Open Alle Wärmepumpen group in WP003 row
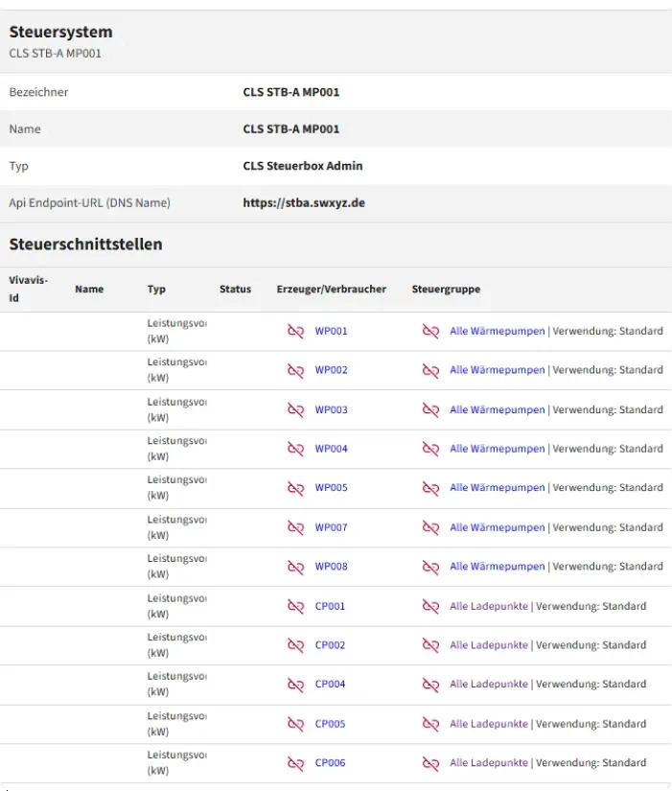672x791 pixels. pyautogui.click(x=498, y=409)
